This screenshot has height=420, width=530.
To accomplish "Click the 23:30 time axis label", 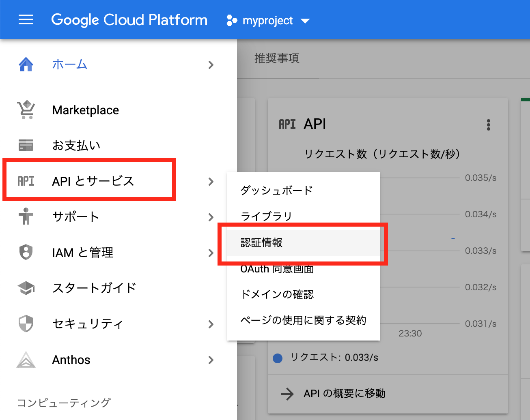I will click(410, 333).
